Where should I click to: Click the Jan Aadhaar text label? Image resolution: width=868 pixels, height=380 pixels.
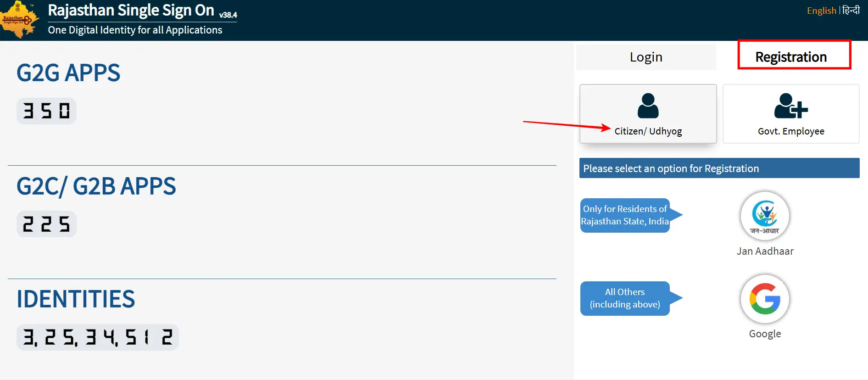tap(765, 251)
